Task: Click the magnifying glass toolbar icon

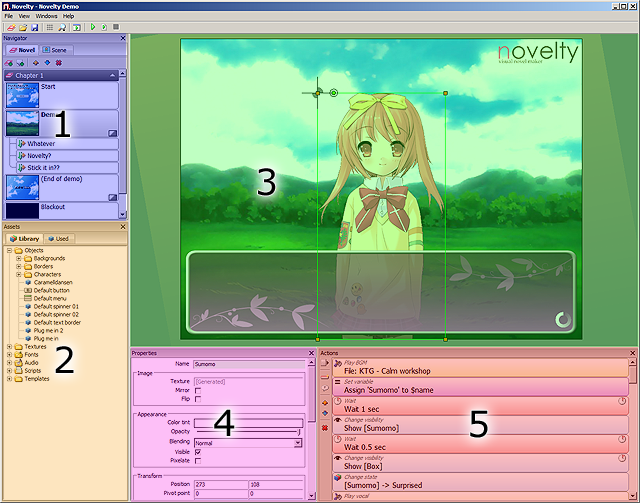Action: click(x=62, y=27)
